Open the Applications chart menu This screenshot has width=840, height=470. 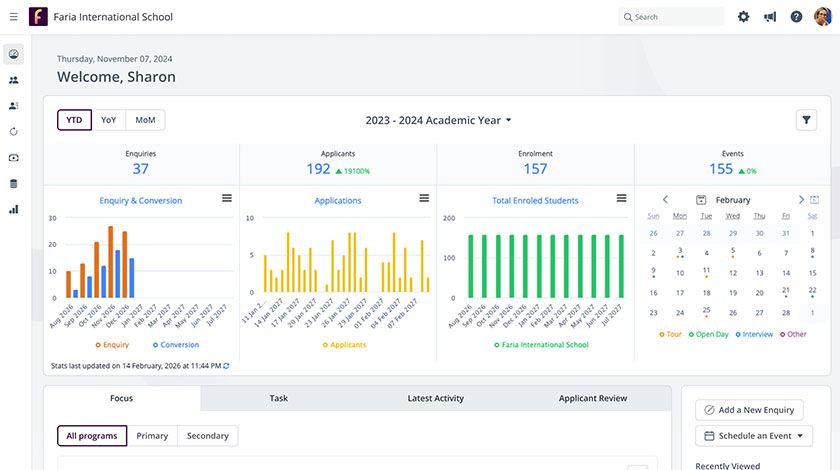pos(424,198)
